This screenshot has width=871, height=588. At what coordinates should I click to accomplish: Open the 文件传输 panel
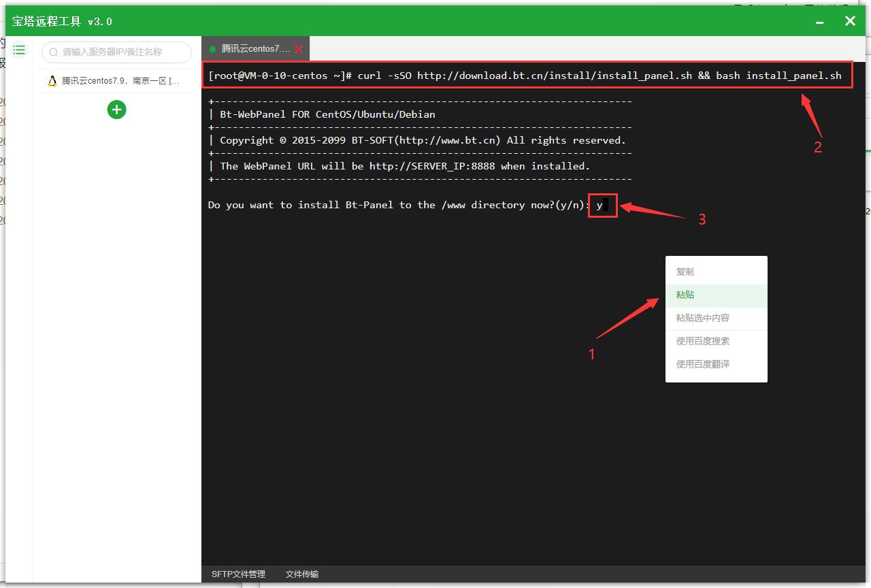[301, 574]
